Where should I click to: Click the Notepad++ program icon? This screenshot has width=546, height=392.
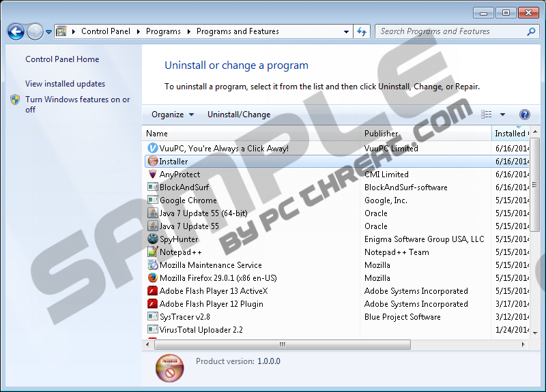(x=152, y=252)
